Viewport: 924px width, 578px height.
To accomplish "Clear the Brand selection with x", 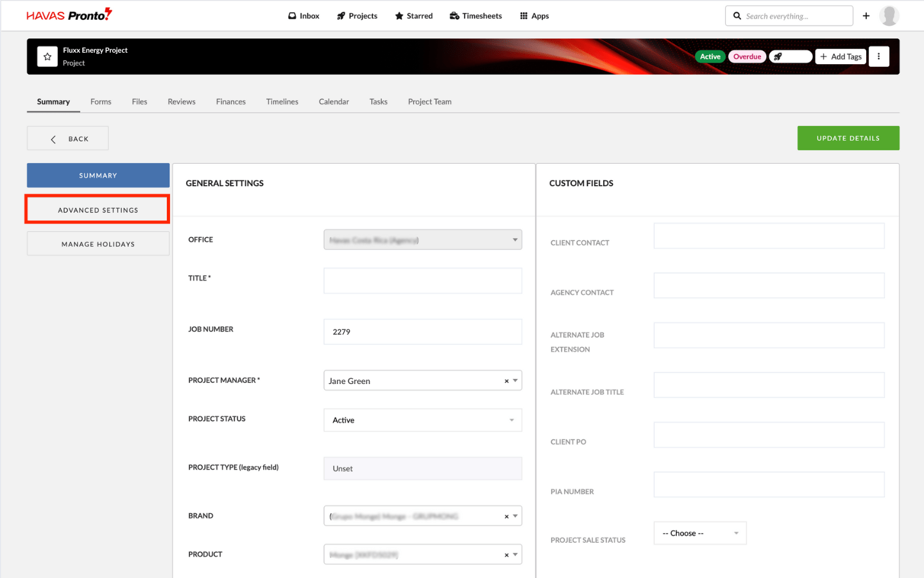I will click(506, 516).
